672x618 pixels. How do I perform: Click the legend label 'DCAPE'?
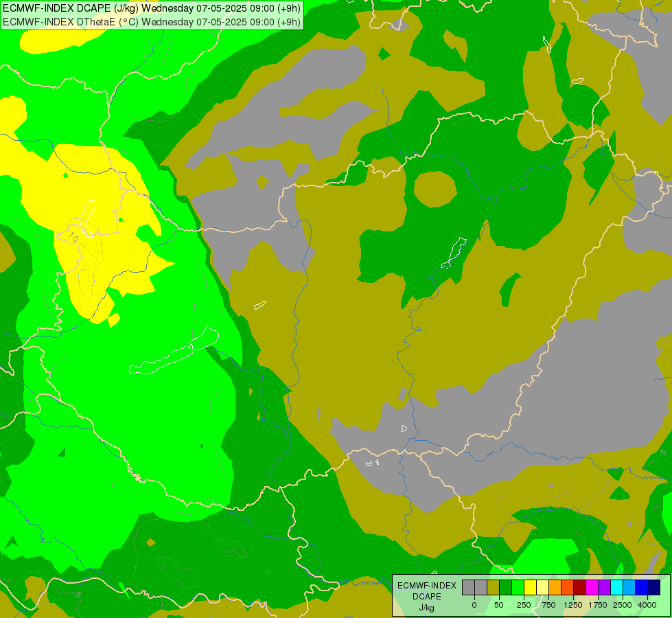427,597
